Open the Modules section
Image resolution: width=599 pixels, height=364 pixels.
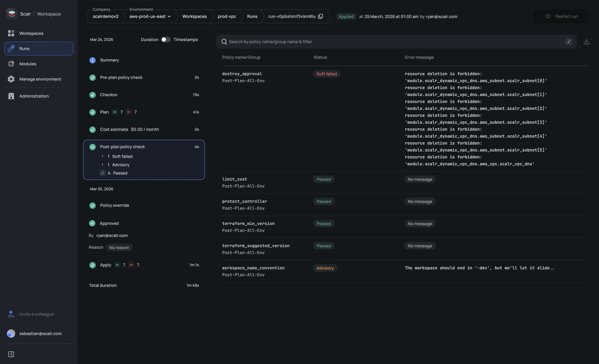point(28,64)
